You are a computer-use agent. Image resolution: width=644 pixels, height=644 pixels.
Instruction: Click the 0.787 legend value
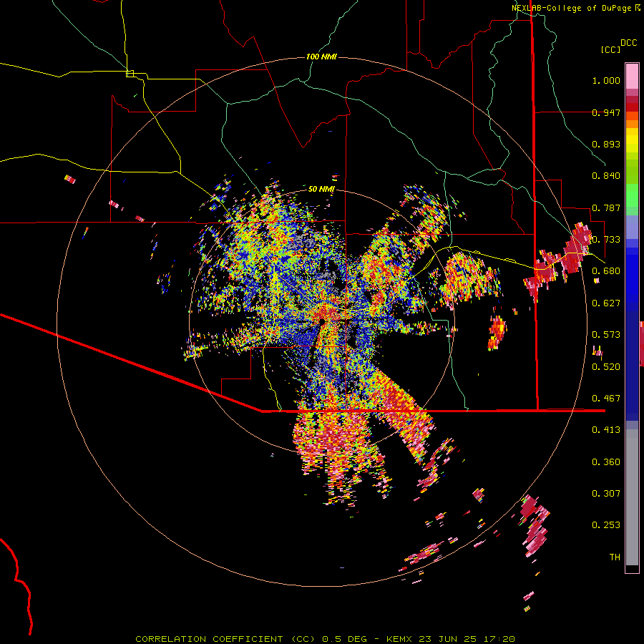606,208
